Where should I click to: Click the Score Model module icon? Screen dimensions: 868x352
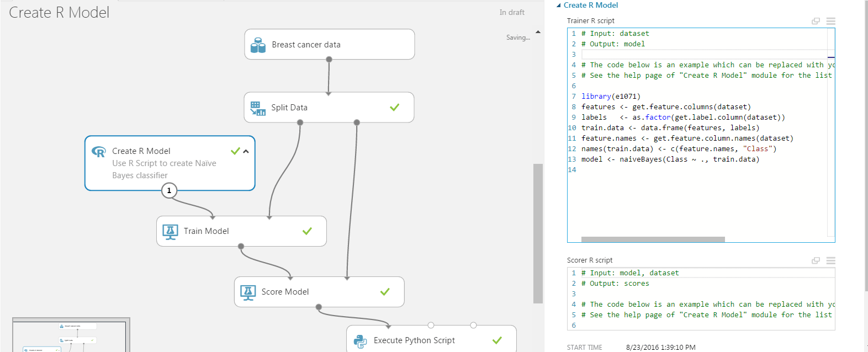(248, 292)
